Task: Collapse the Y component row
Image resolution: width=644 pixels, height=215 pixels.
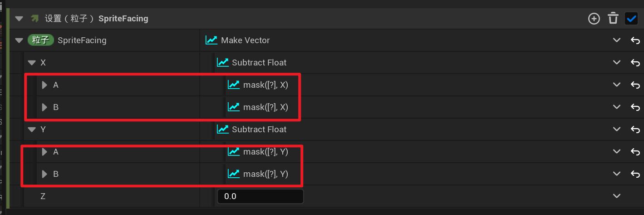Action: tap(31, 130)
